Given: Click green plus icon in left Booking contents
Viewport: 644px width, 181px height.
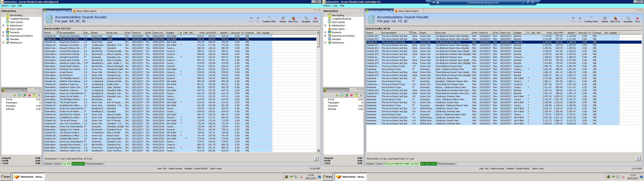Looking at the screenshot, I should tap(15, 95).
